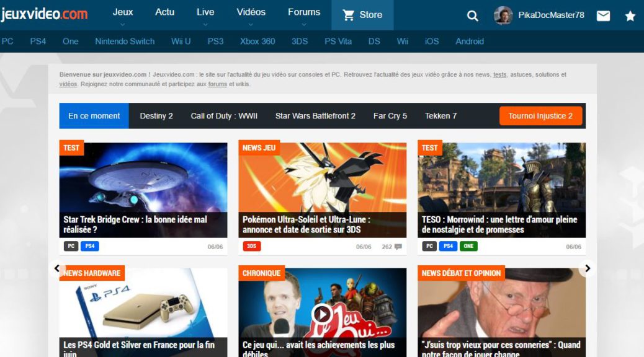Open the Jeux menu label
644x357 pixels.
[123, 12]
